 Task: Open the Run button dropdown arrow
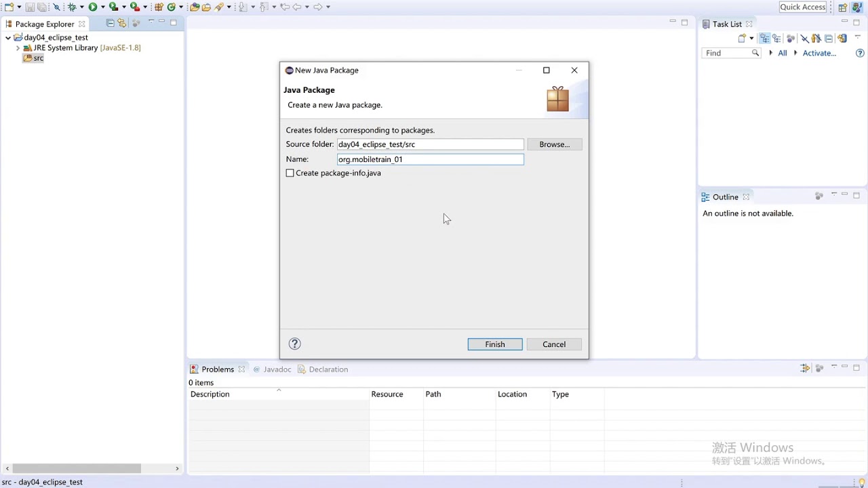[x=102, y=7]
